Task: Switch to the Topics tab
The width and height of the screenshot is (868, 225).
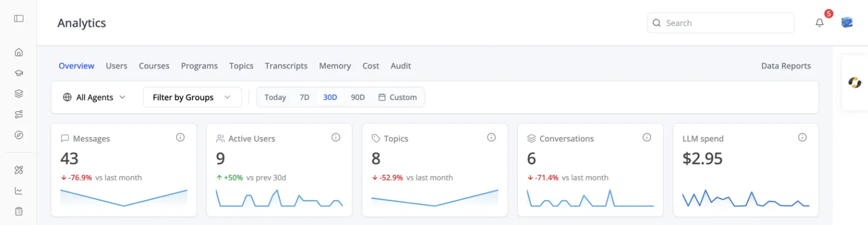Action: (241, 66)
